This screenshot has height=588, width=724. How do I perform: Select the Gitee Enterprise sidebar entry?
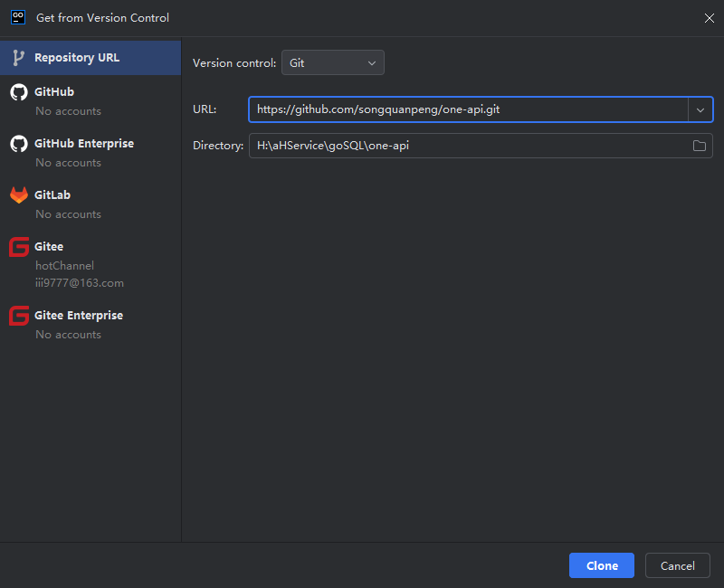pyautogui.click(x=79, y=316)
